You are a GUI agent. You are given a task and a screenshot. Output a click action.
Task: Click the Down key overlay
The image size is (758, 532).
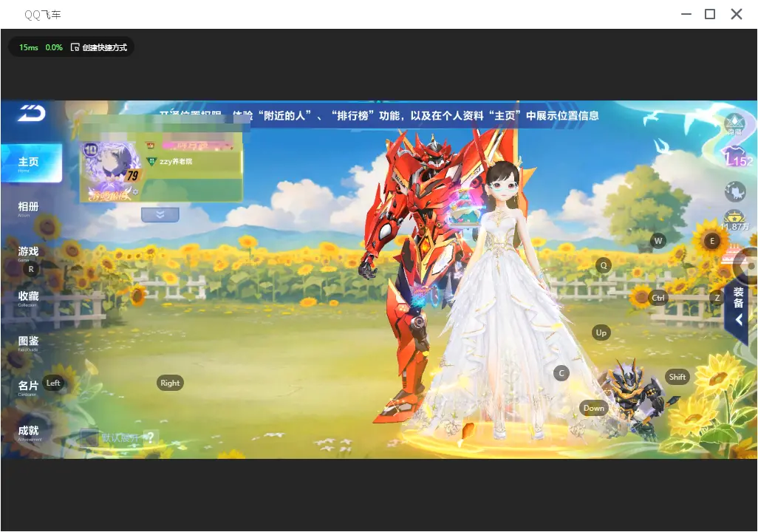pos(594,408)
